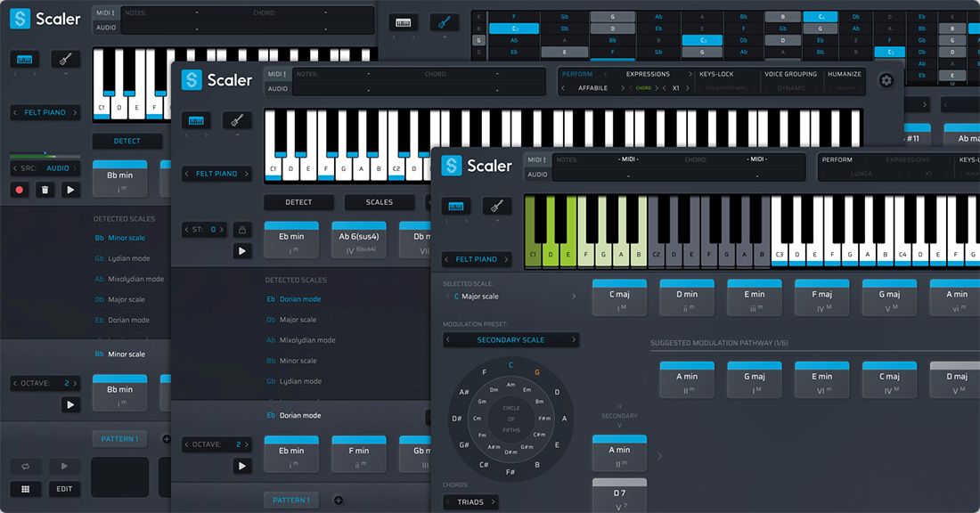Screen dimensions: 980x513
Task: Click the audio input level meter above SRC
Action: coord(45,156)
